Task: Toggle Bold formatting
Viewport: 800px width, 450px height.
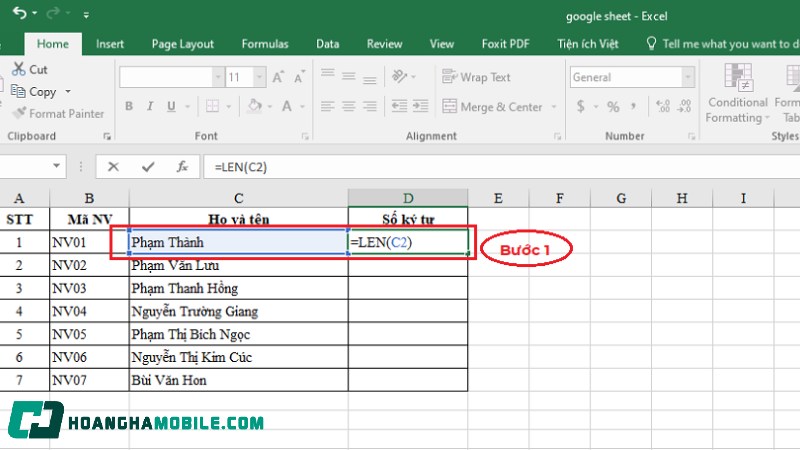Action: point(129,107)
